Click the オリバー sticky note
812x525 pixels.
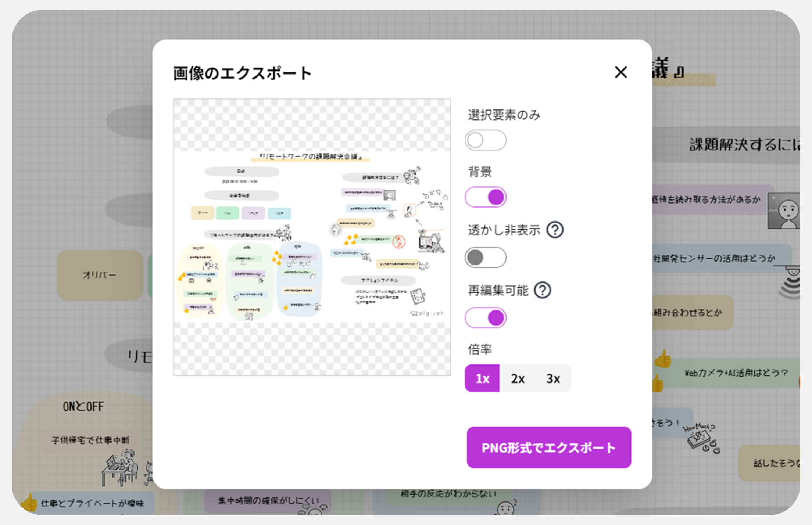99,275
